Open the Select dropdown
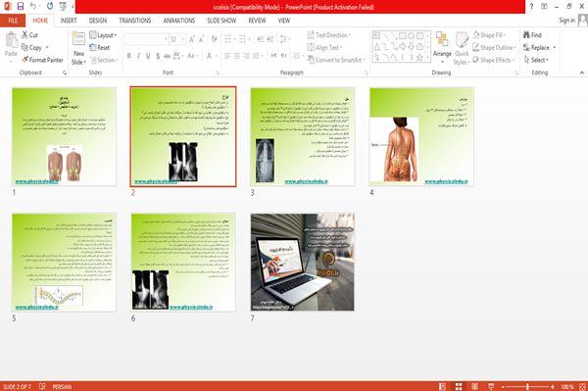This screenshot has height=391, width=588. [x=536, y=60]
